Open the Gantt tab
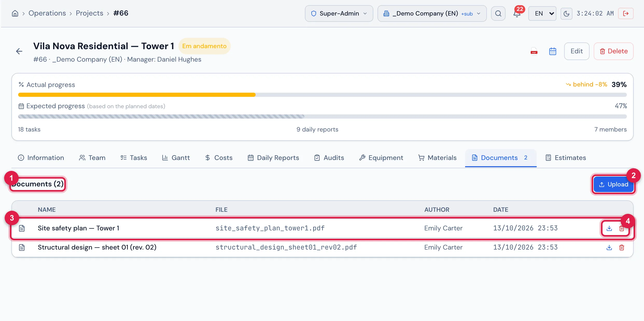Image resolution: width=644 pixels, height=321 pixels. 176,158
